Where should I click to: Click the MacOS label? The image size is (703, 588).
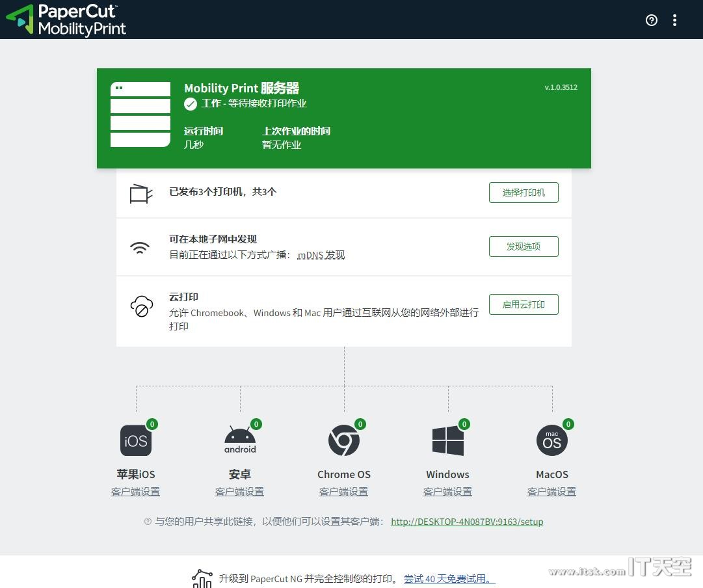552,475
